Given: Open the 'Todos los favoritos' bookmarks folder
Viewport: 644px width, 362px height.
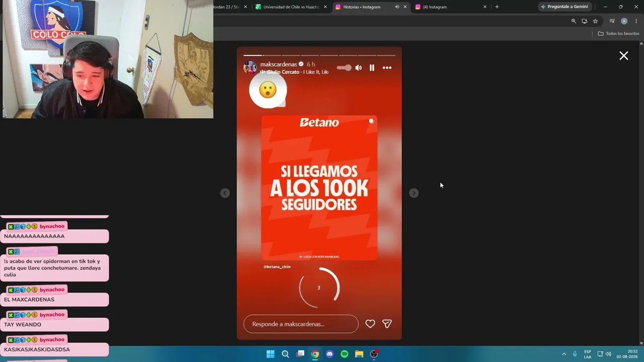Looking at the screenshot, I should click(618, 34).
